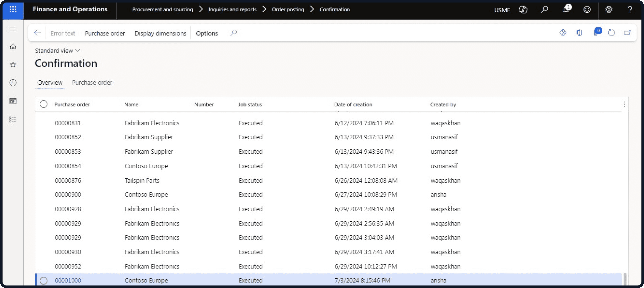Image resolution: width=644 pixels, height=288 pixels.
Task: Sort by Job status column header
Action: pyautogui.click(x=250, y=104)
